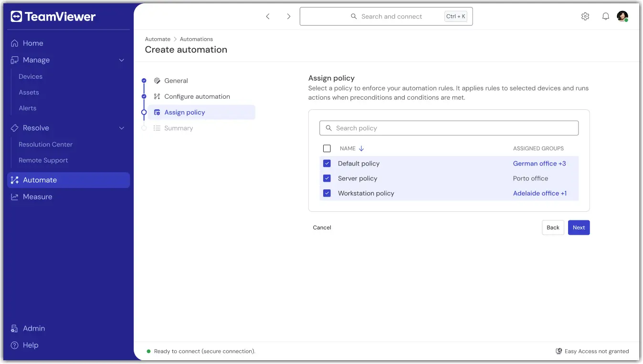The image size is (643, 364).
Task: Open Resolution Center
Action: point(46,145)
